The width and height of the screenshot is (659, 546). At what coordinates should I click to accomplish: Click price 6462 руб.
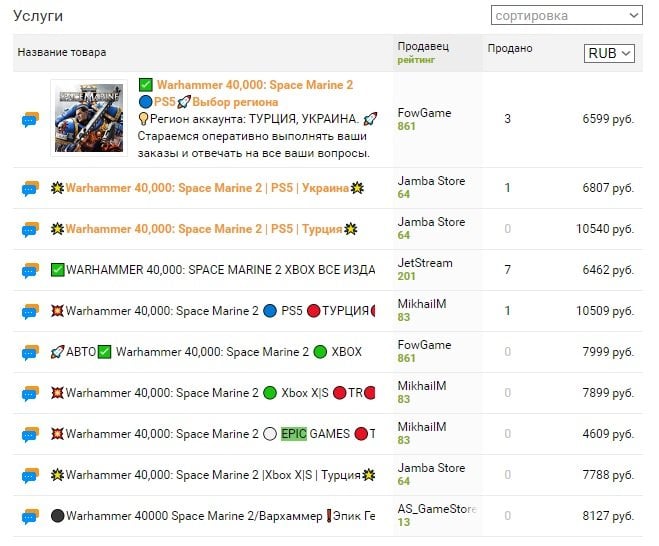(x=608, y=270)
